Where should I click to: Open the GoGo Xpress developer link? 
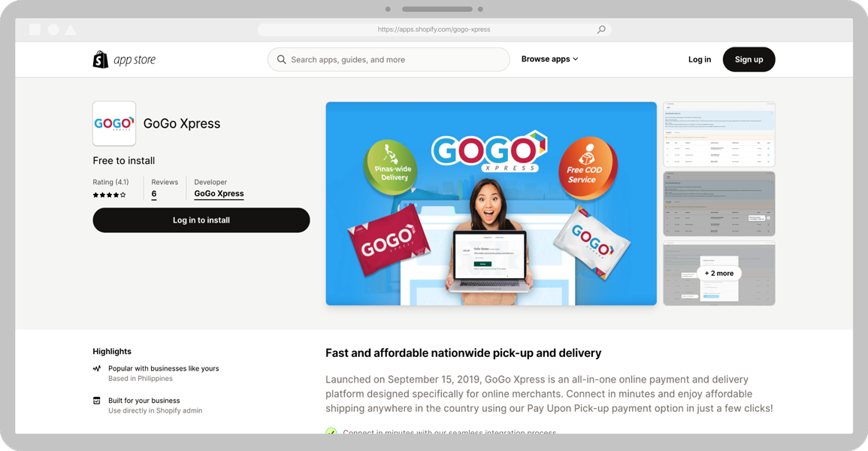tap(219, 194)
